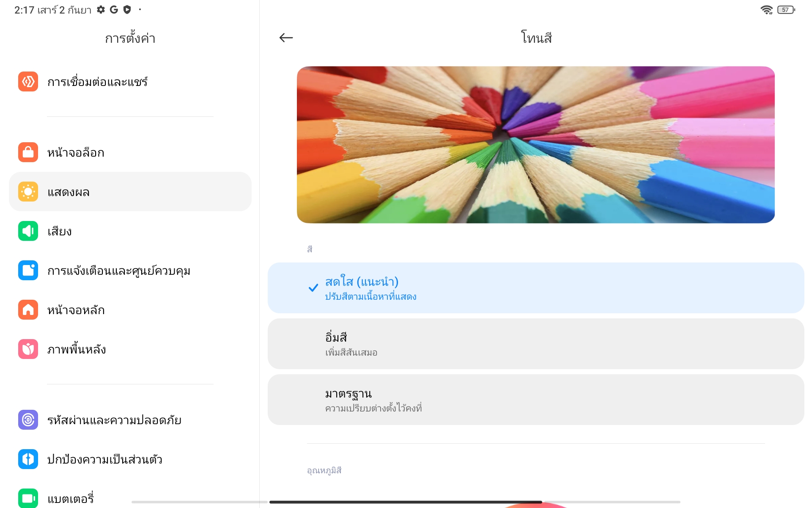The height and width of the screenshot is (508, 812).
Task: Open การแจ้งเตือนและศูนย์ควบคุม settings
Action: [130, 271]
